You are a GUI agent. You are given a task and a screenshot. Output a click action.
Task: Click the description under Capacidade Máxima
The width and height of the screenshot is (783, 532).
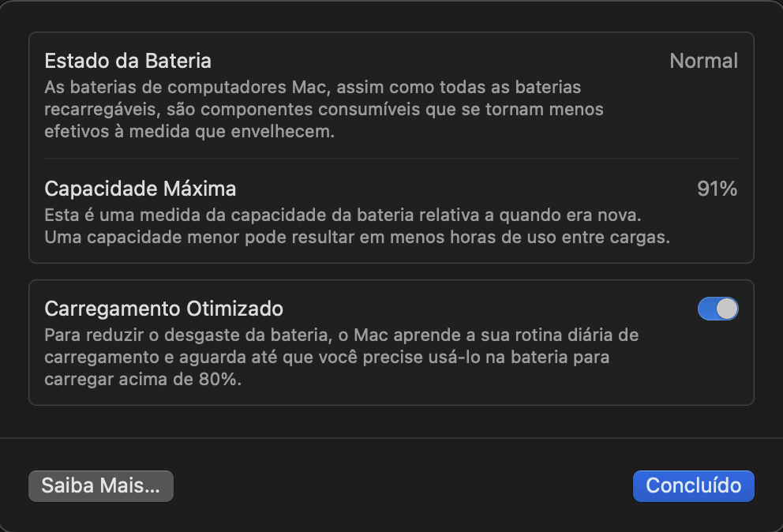coord(357,226)
